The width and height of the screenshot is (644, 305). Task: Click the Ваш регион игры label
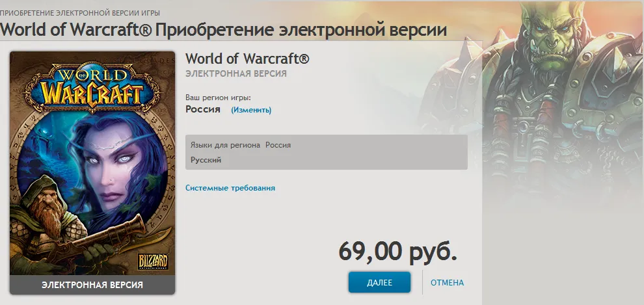[x=218, y=98]
